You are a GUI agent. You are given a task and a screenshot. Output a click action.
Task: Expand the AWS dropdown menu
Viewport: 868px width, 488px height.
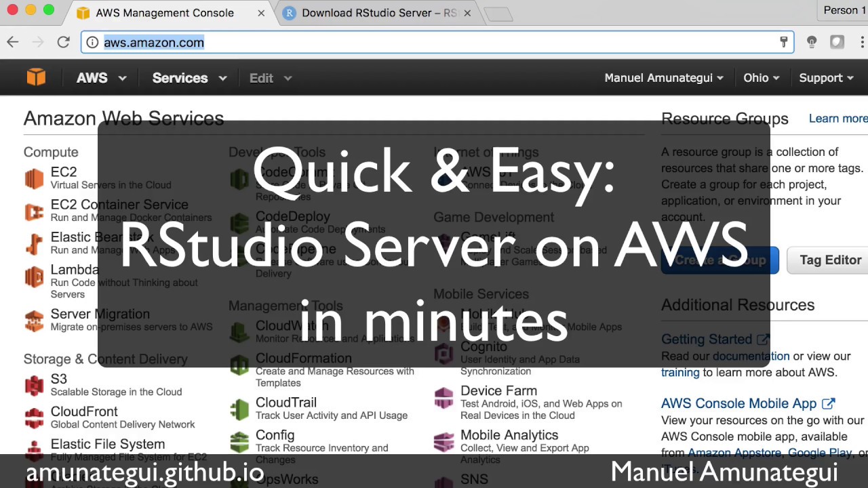[102, 78]
